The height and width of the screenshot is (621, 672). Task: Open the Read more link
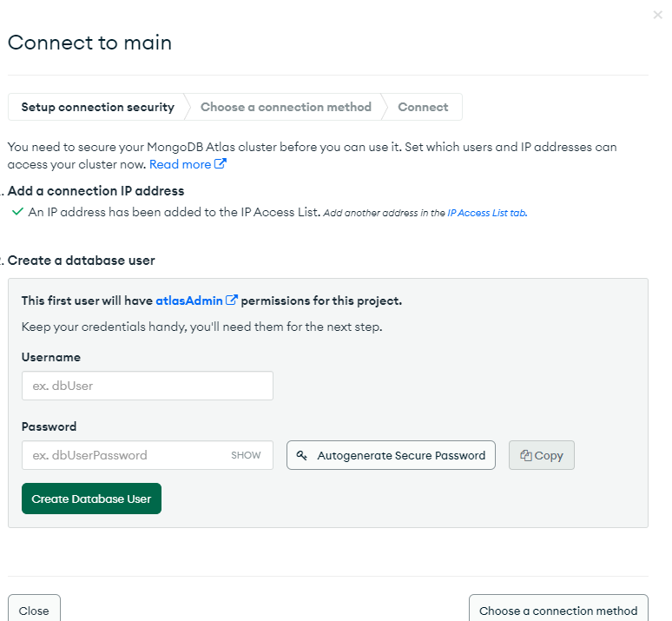click(x=180, y=164)
